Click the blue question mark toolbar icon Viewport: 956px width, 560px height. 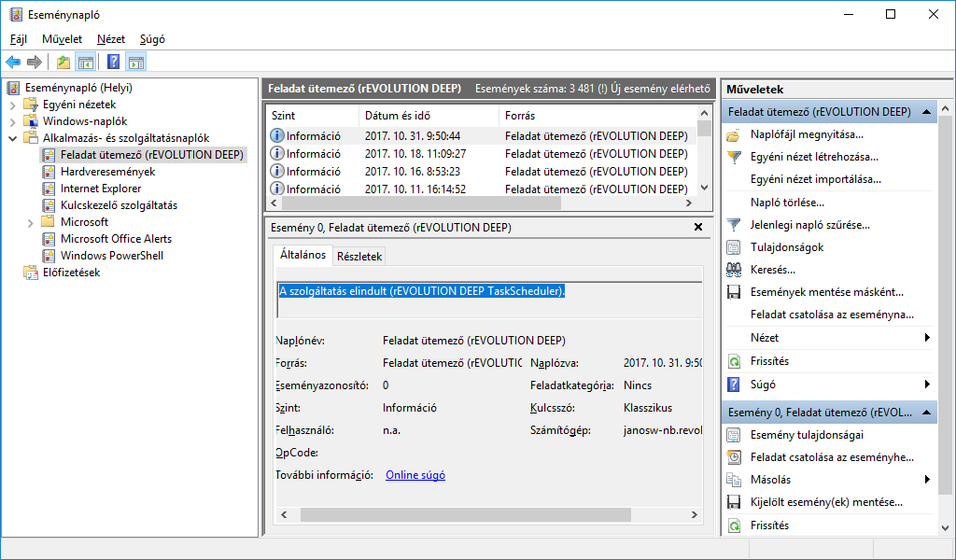[113, 63]
